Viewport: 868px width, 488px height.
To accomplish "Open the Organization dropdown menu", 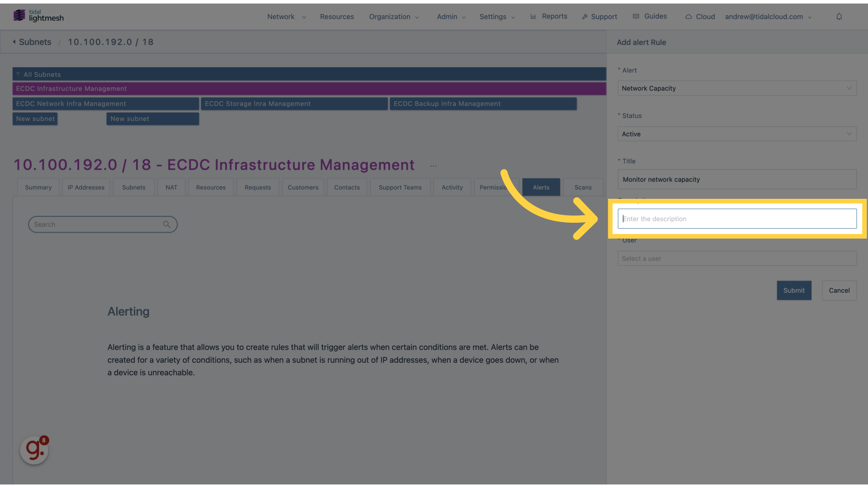I will coord(393,16).
